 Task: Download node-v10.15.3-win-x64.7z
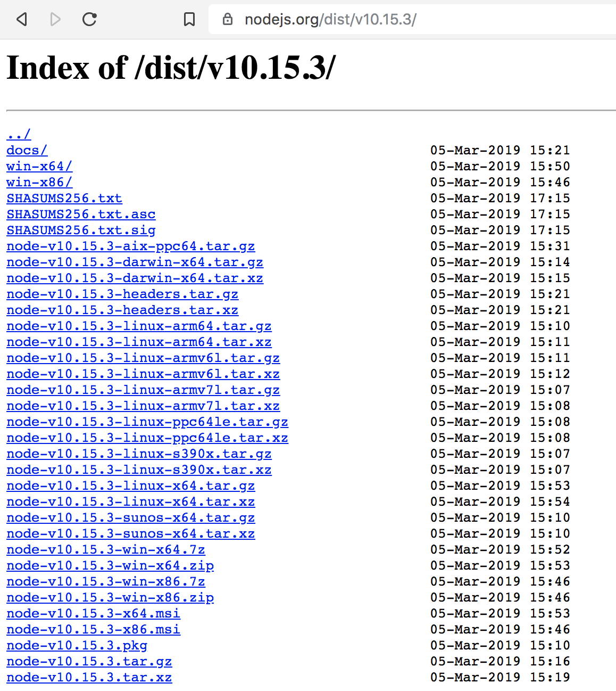point(106,549)
